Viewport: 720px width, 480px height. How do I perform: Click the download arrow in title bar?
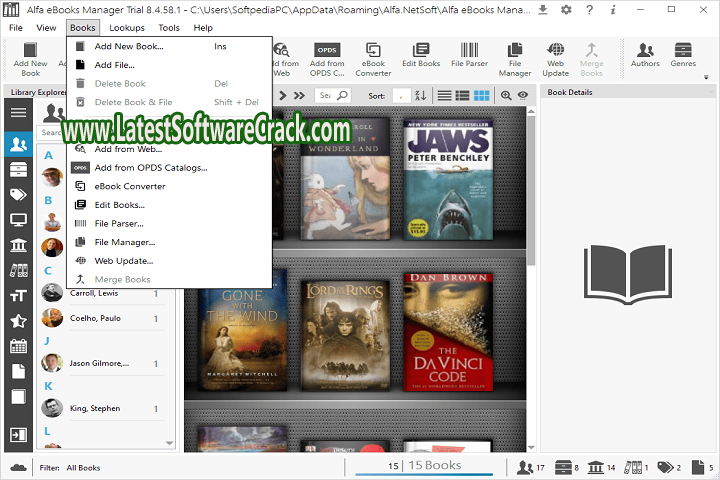click(543, 10)
